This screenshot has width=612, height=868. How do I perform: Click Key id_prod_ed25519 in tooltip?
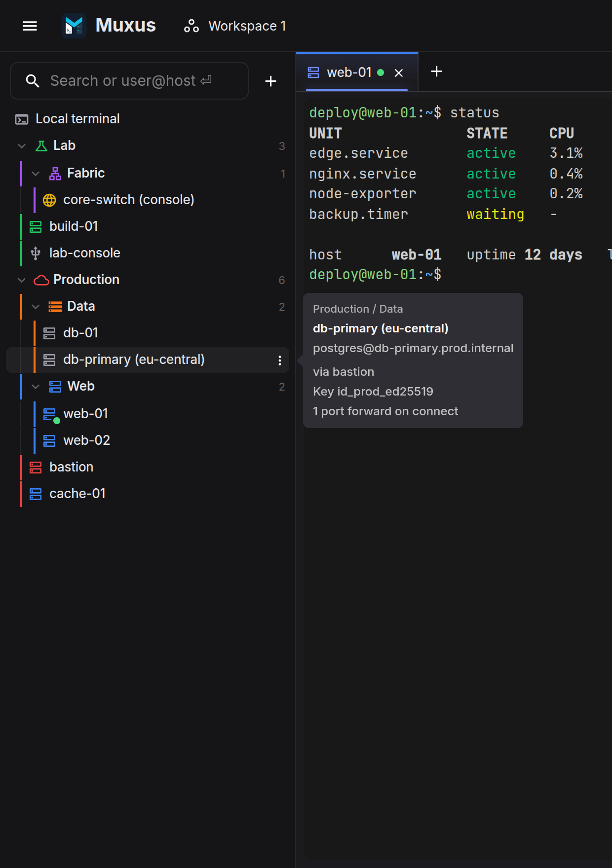373,392
